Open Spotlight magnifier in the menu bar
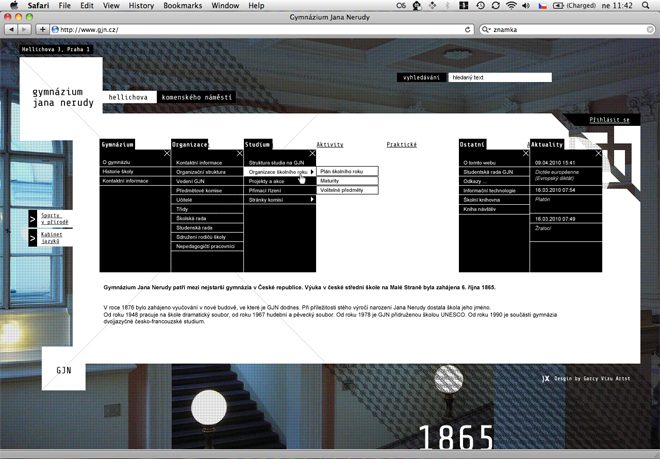The image size is (660, 459). pos(646,5)
